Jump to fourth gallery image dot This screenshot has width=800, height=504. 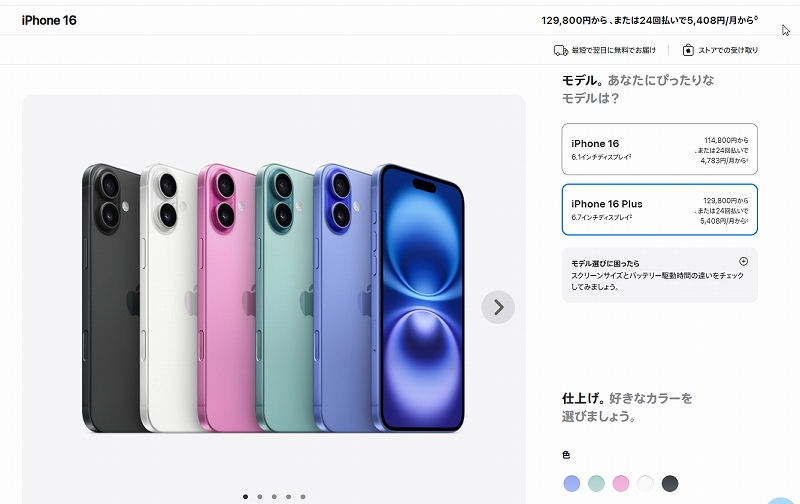288,496
